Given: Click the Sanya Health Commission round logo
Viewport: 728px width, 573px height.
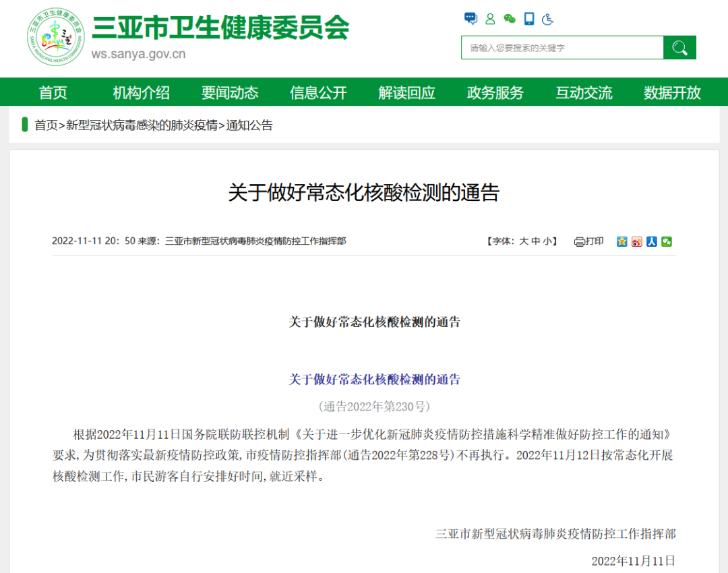Looking at the screenshot, I should 56,36.
